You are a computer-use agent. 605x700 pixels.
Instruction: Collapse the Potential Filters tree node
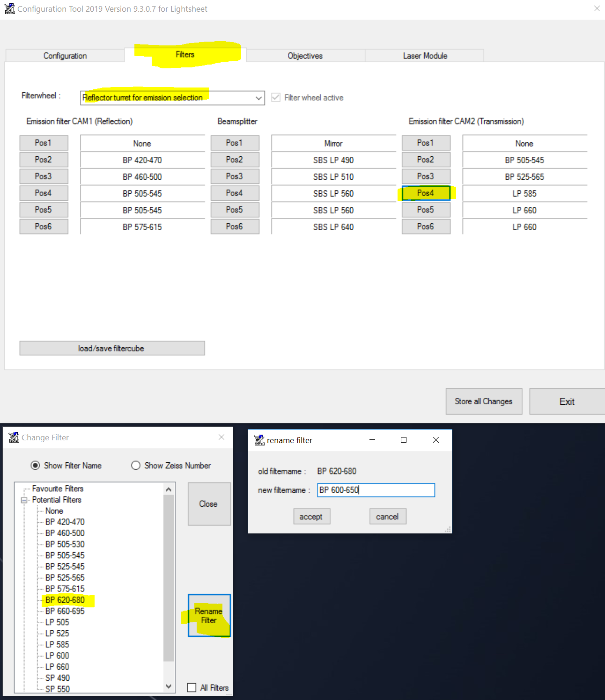coord(24,500)
